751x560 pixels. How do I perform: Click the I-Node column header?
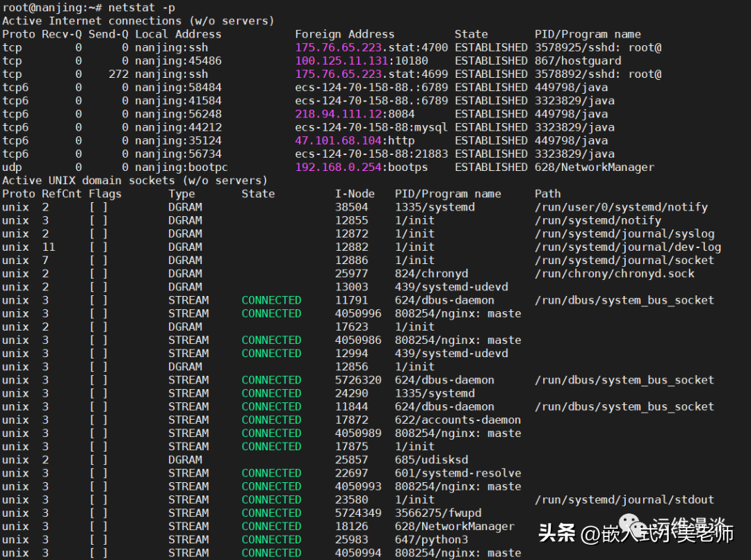click(355, 194)
